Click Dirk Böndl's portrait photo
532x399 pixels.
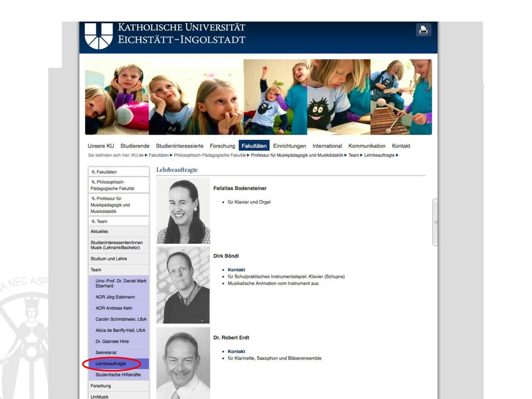[183, 285]
